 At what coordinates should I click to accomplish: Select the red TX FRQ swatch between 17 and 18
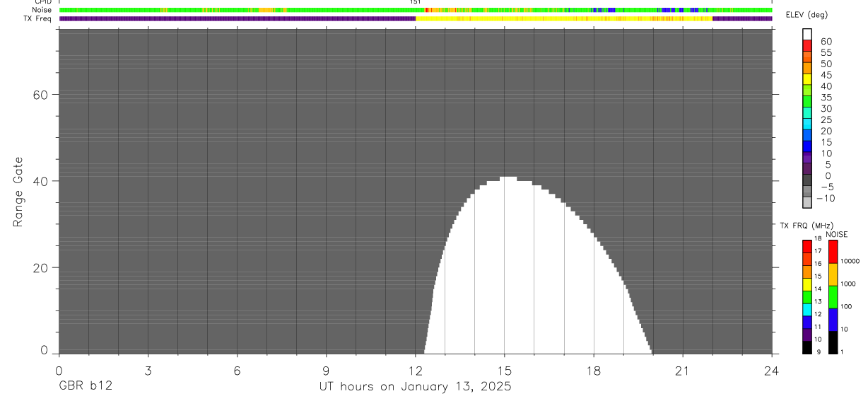pyautogui.click(x=807, y=246)
